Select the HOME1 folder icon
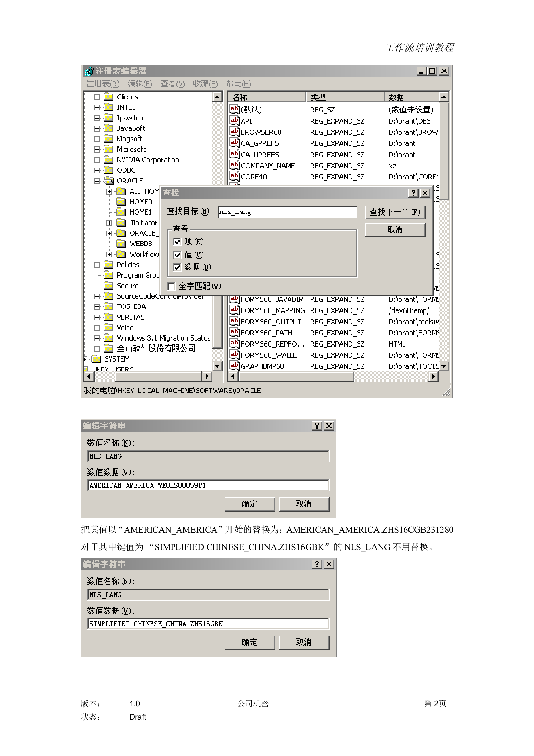Viewport: 534px width, 756px height. point(121,212)
